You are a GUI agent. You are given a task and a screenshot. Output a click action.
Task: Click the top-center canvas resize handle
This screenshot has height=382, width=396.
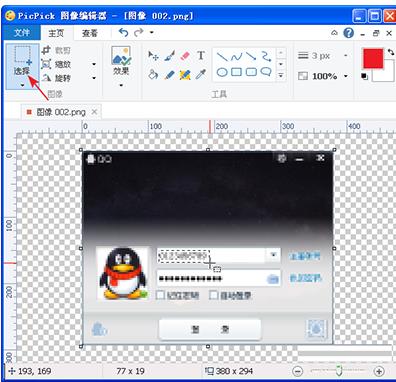pyautogui.click(x=208, y=150)
